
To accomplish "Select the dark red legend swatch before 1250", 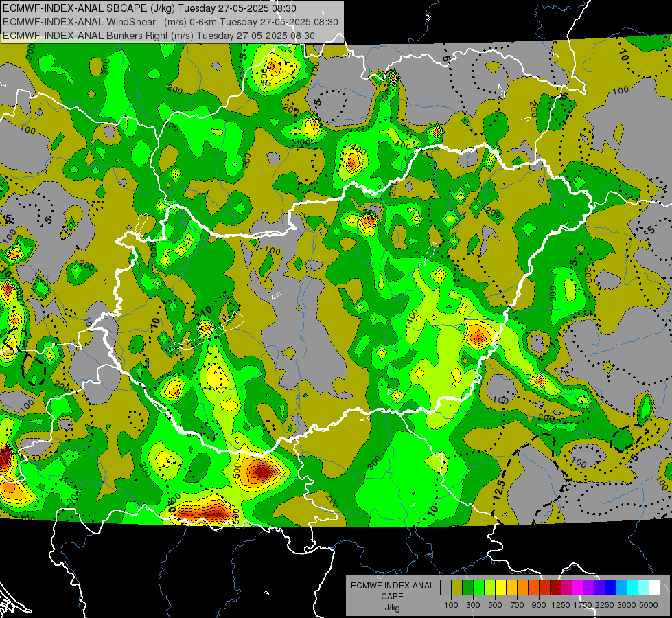I will coord(556,588).
